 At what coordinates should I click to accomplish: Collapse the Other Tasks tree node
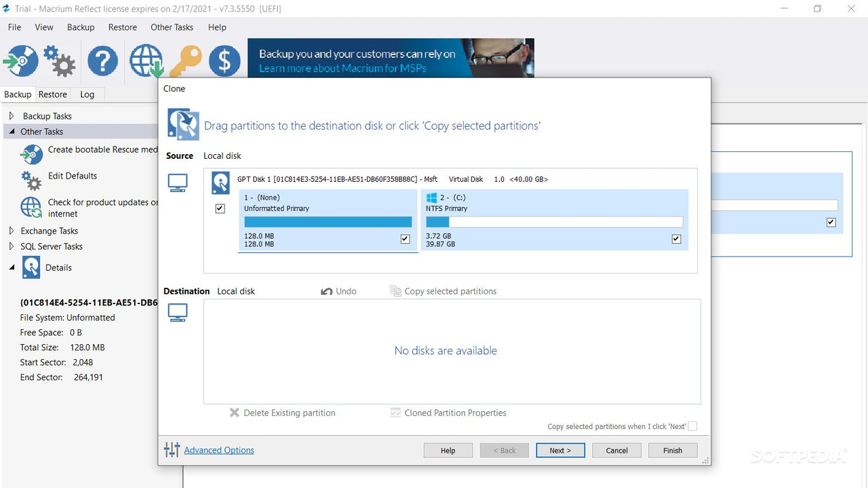(x=12, y=131)
